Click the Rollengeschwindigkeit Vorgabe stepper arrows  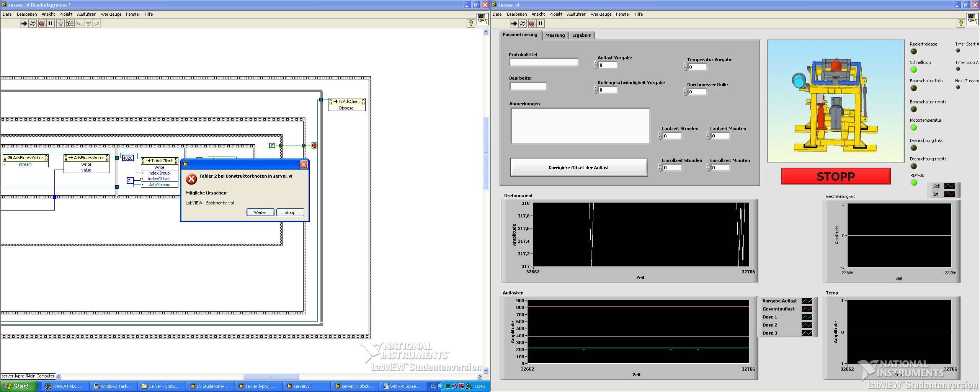pos(596,90)
